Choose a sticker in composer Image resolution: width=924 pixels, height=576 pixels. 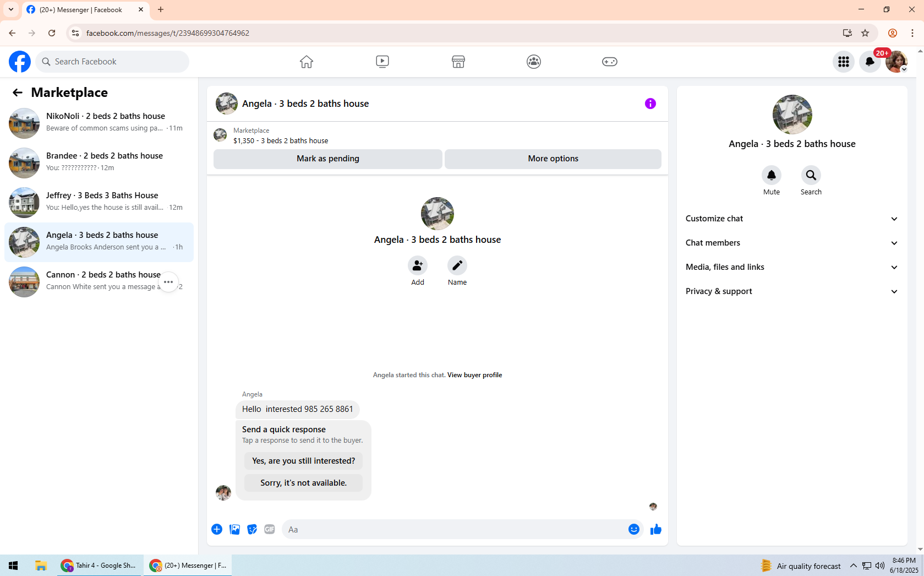coord(252,529)
